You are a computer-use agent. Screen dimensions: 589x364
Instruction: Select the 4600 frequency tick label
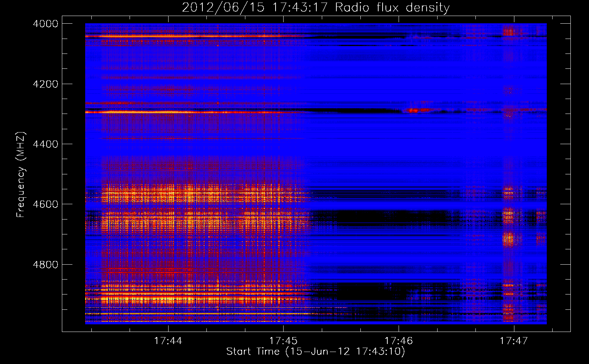[46, 204]
